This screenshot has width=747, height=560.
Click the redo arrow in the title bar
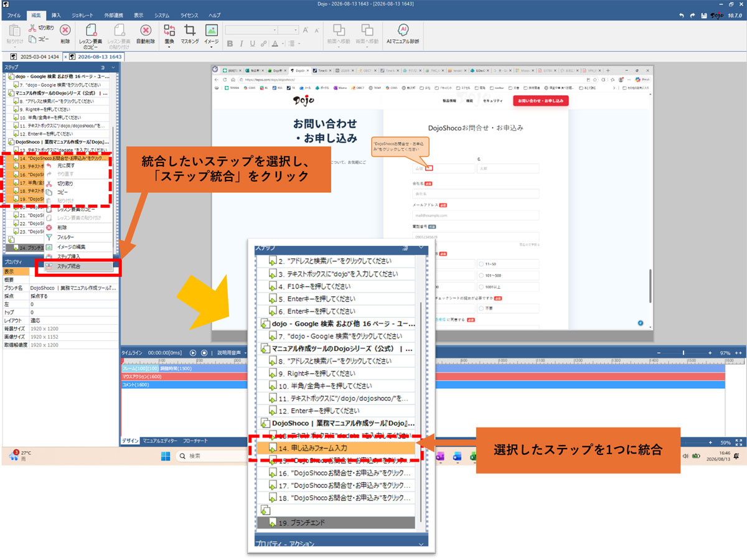(x=692, y=15)
